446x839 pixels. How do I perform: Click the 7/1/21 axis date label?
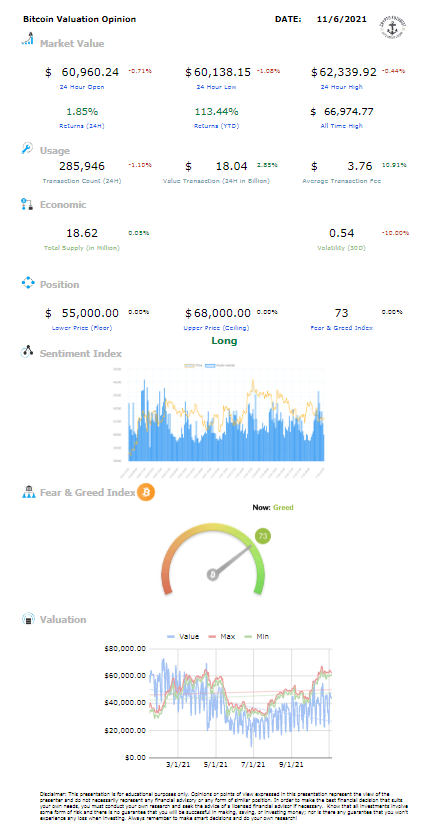click(x=254, y=765)
